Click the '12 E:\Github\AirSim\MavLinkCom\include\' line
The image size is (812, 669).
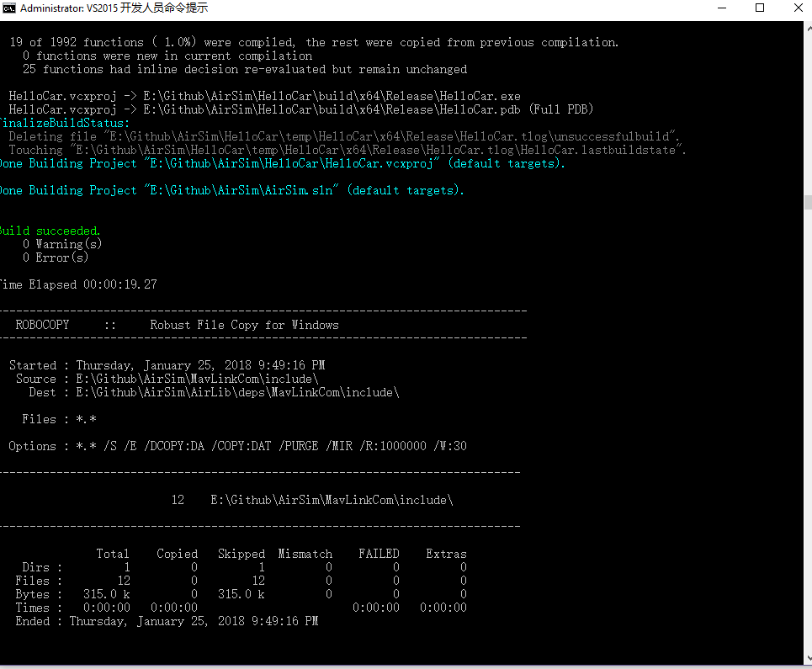[312, 500]
